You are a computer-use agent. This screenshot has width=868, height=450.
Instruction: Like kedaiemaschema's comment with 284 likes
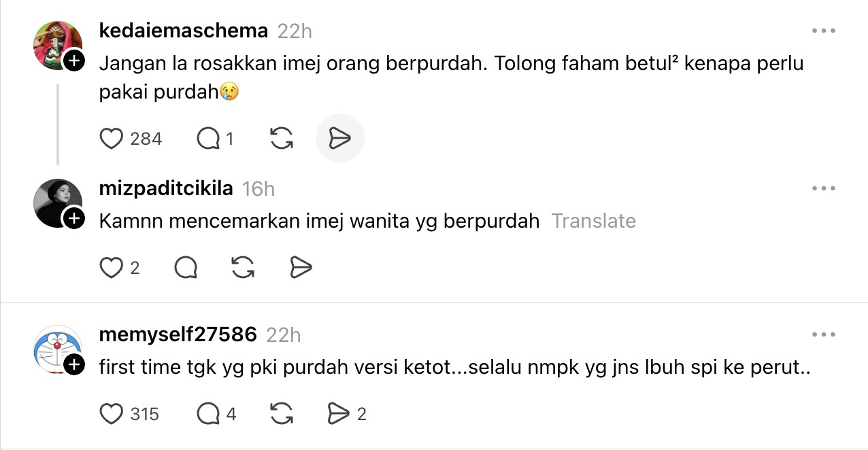point(111,139)
